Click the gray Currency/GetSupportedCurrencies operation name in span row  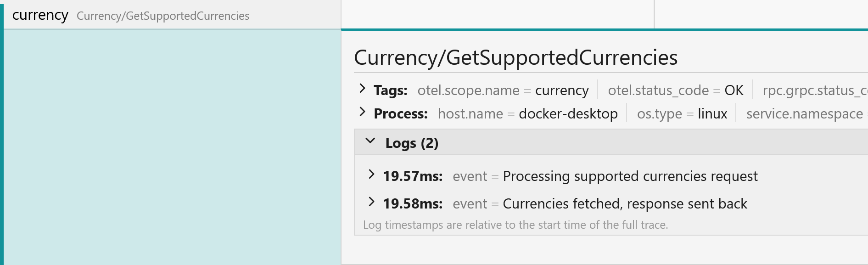(163, 16)
